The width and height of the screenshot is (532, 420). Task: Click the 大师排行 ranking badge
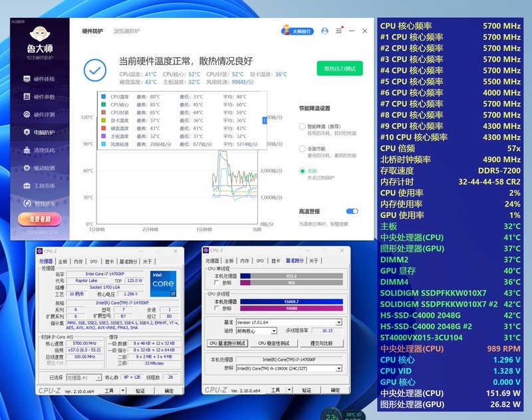297,31
